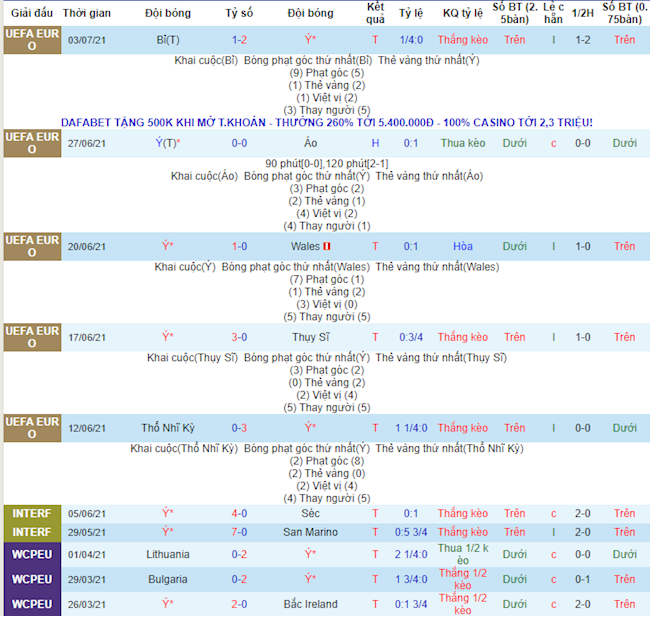Select the Séc team name
The image size is (650, 617).
310,513
